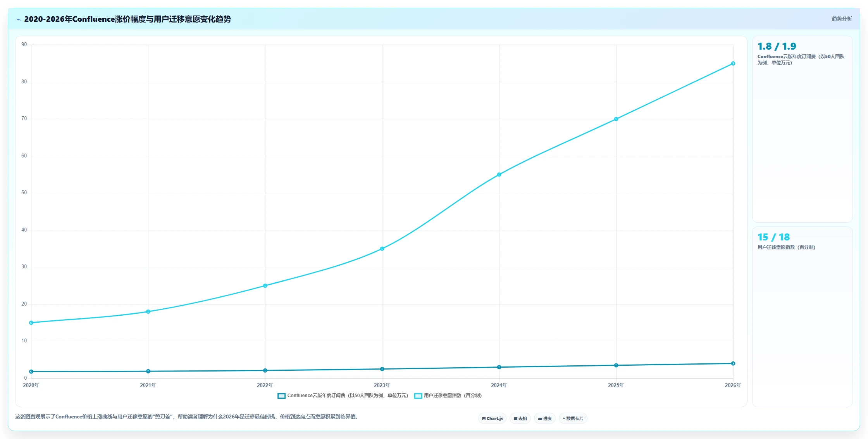Toggle the Confluence云版年度订阅费 legend swatch
868x439 pixels.
(281, 396)
